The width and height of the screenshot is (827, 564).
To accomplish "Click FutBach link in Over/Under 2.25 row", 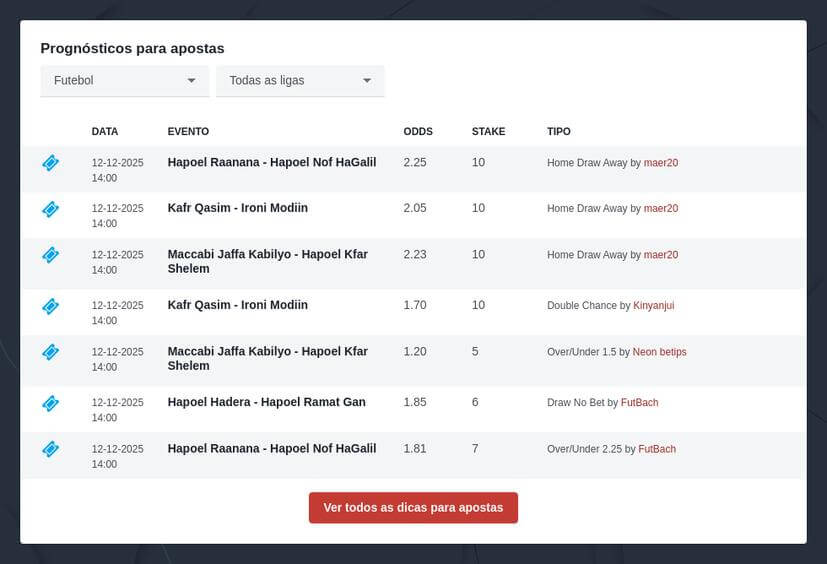I will [x=657, y=449].
